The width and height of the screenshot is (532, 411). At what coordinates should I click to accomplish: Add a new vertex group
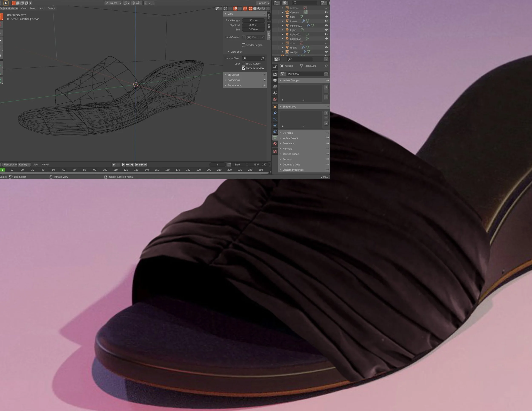(326, 87)
